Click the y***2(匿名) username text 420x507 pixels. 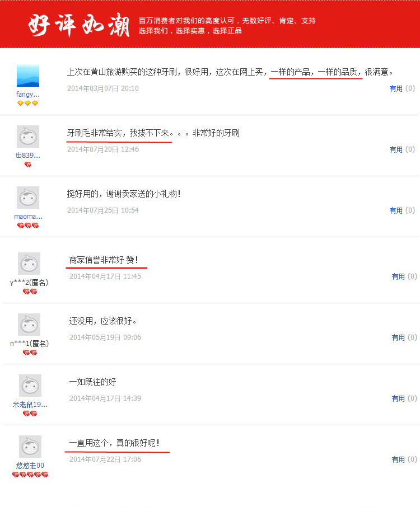coord(29,283)
